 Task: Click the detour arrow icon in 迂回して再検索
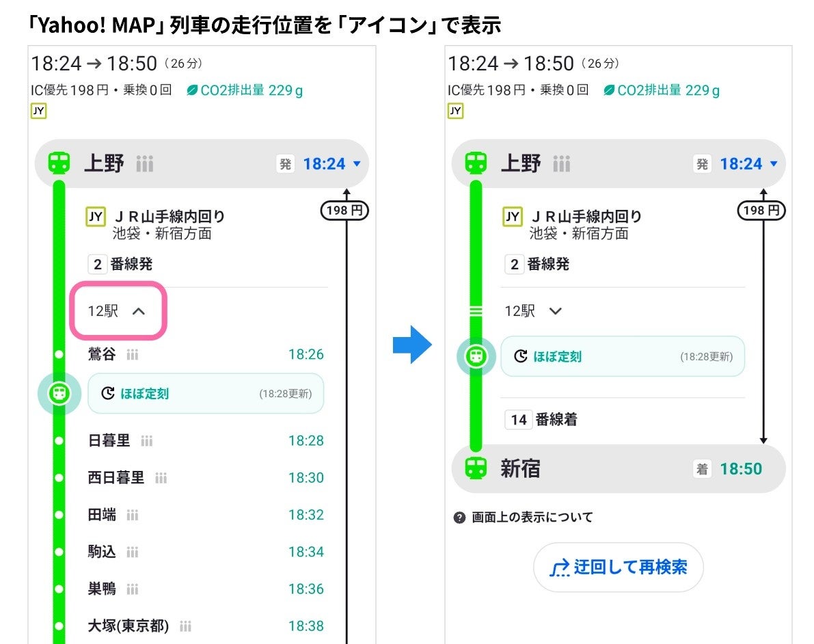point(560,568)
